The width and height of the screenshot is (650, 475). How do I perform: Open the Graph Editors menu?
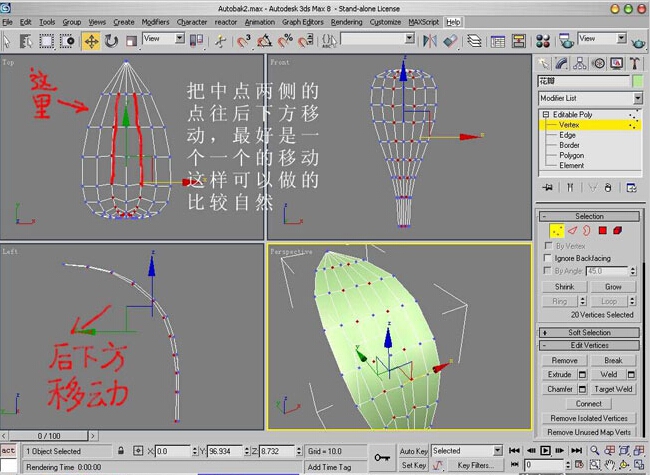[303, 22]
